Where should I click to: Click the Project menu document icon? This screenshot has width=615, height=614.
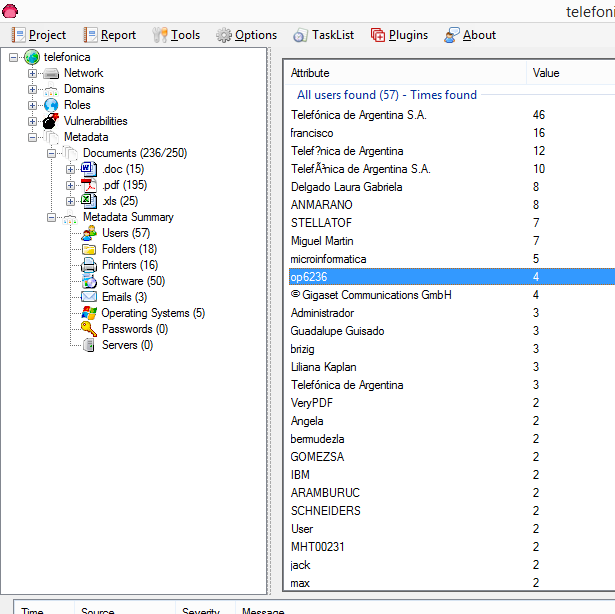(18, 35)
